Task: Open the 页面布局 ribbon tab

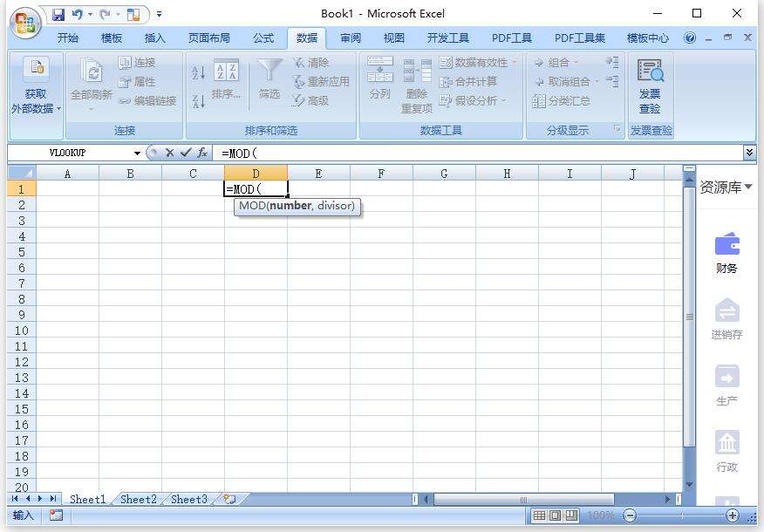Action: (x=209, y=38)
